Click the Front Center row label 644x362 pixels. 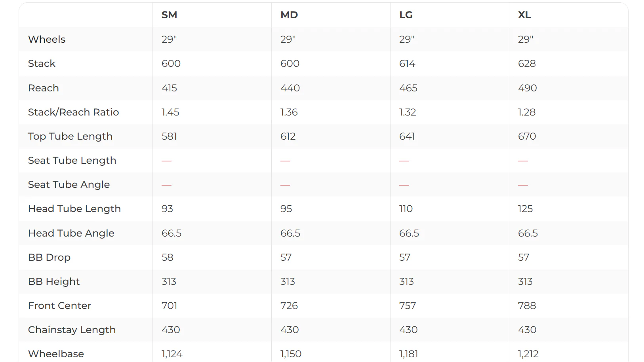tap(59, 306)
